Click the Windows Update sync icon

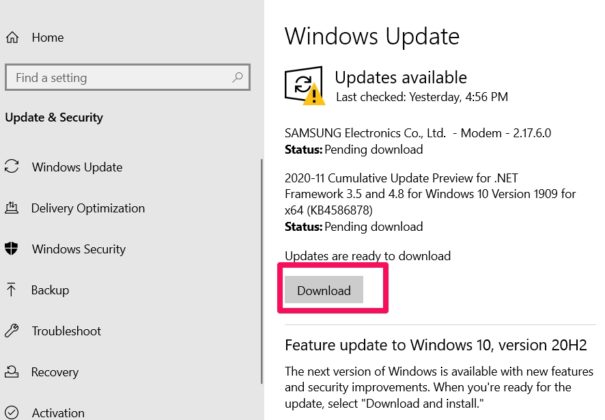[11, 167]
